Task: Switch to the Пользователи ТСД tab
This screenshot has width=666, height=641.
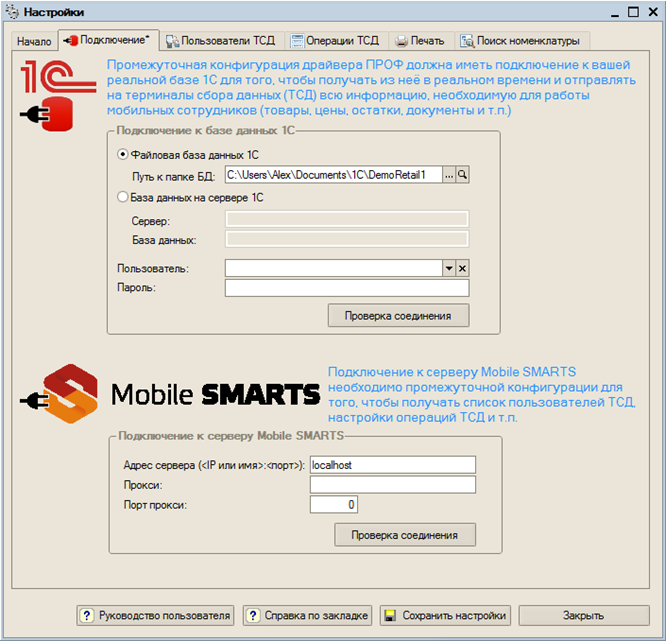Action: [x=221, y=41]
